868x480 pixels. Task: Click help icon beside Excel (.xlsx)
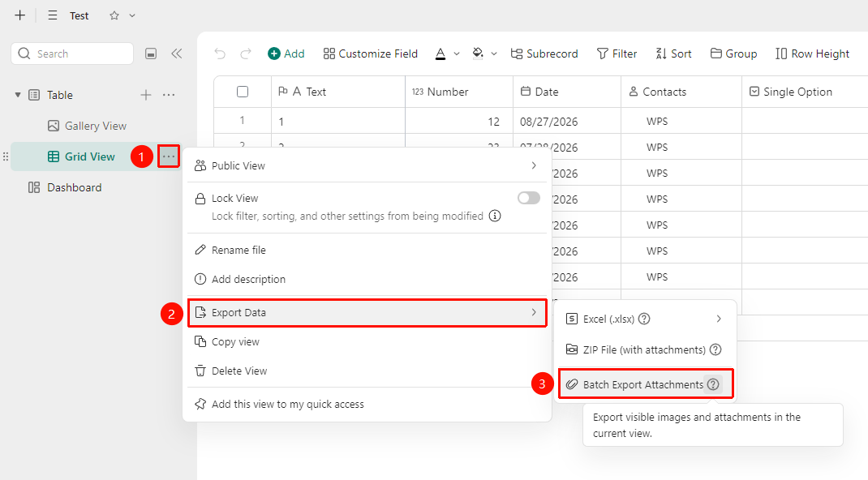click(x=644, y=319)
